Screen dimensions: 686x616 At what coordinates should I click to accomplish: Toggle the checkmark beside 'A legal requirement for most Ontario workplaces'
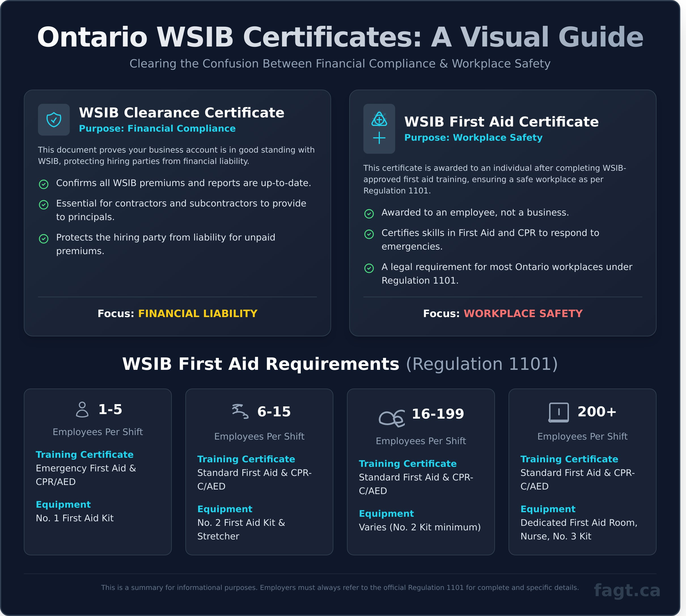pyautogui.click(x=369, y=267)
